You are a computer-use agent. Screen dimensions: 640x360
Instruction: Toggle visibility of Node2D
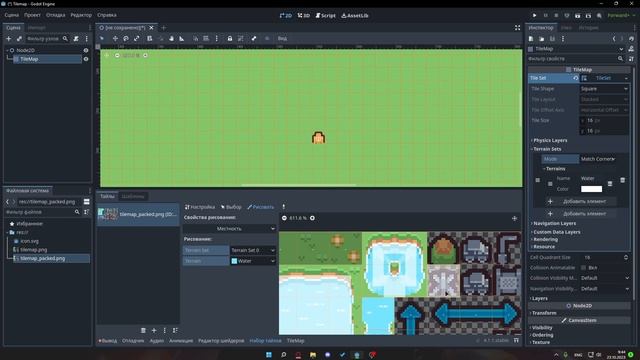click(86, 50)
